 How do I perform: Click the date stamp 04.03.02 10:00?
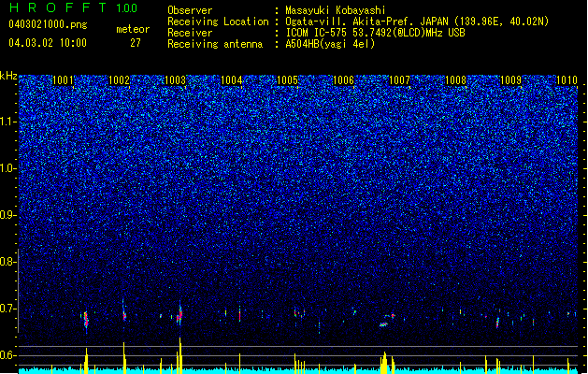point(48,43)
